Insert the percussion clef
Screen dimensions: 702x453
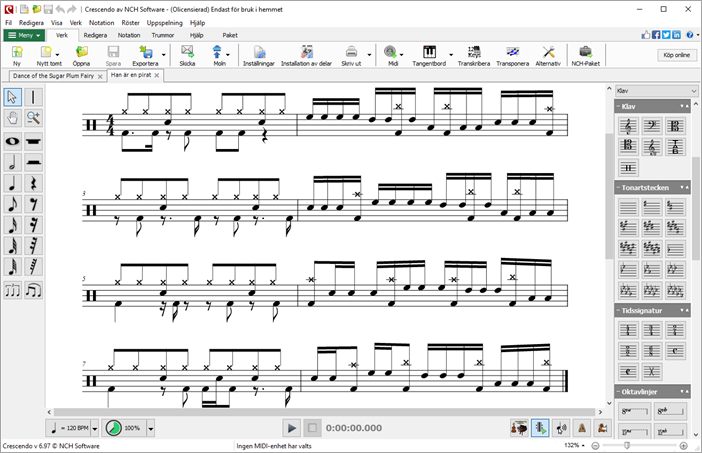point(628,168)
